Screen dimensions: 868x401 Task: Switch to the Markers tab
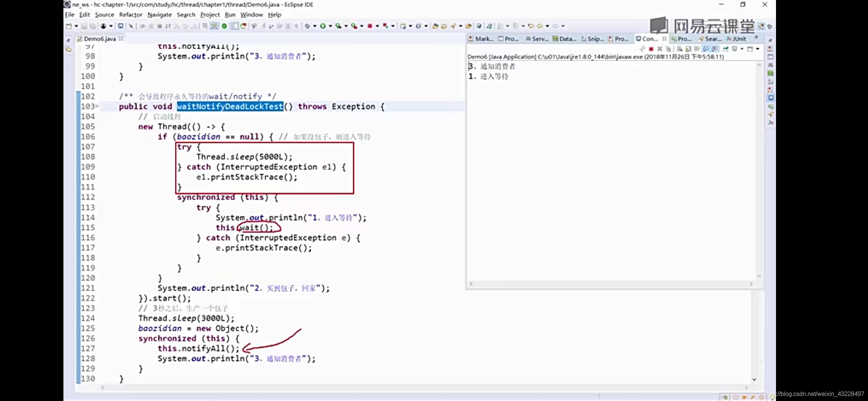pos(481,39)
